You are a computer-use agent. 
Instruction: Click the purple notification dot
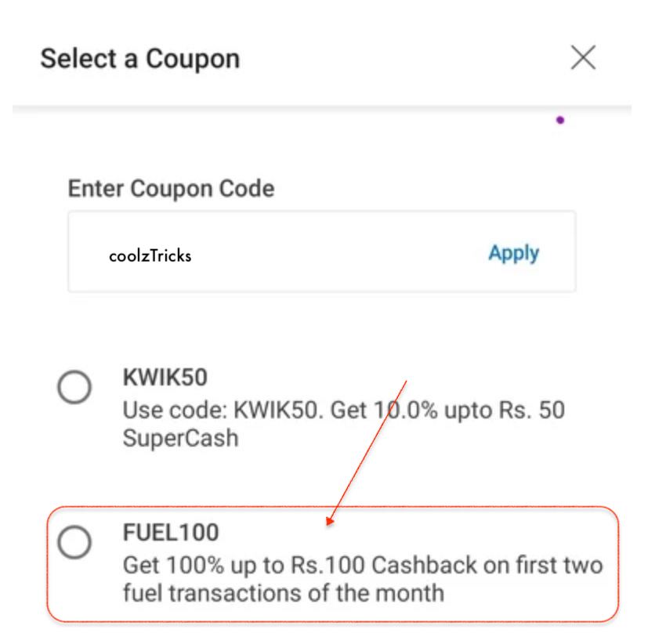(559, 118)
